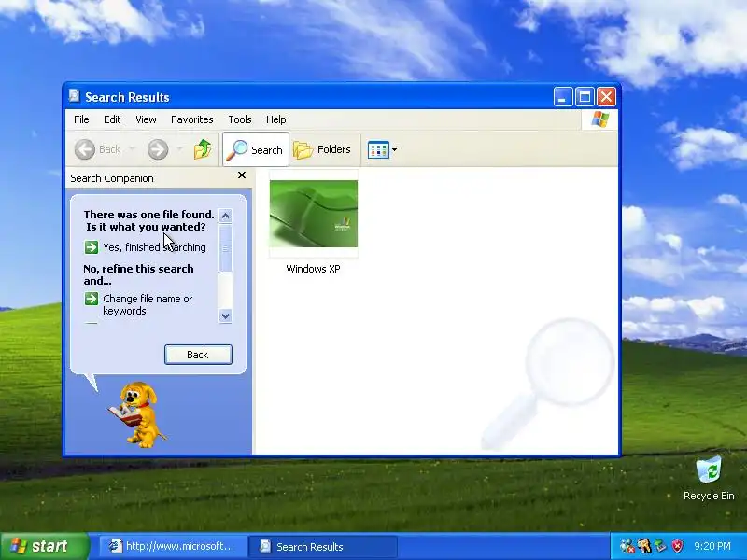Close the Search Companion pane
This screenshot has width=747, height=560.
click(242, 175)
